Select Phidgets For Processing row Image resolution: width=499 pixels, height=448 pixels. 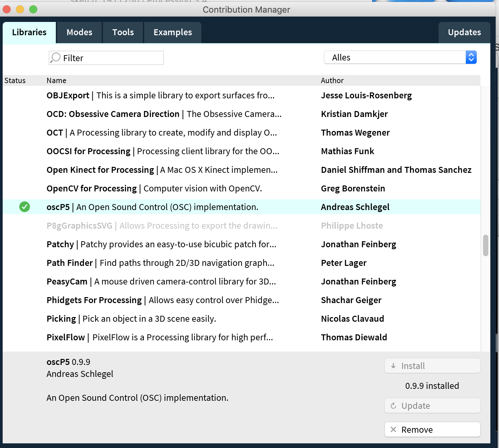click(242, 300)
